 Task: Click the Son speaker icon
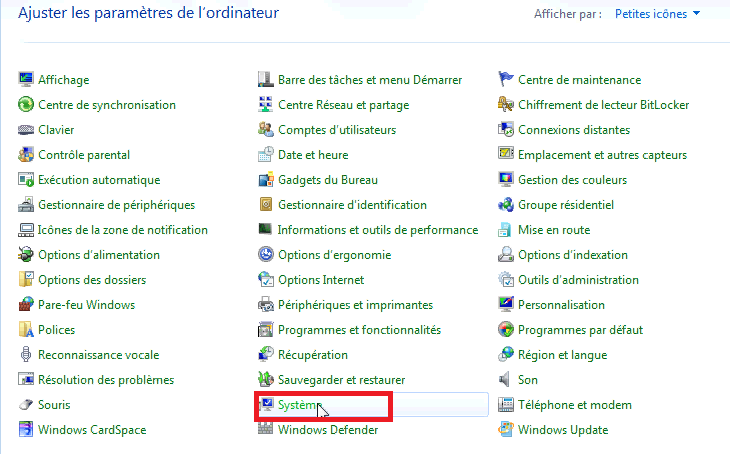(x=506, y=379)
